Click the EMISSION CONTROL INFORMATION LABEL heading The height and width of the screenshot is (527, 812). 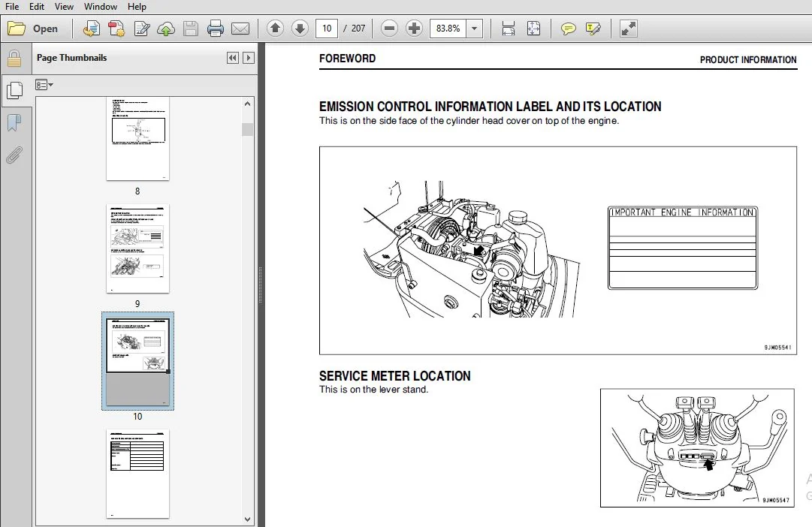coord(490,107)
